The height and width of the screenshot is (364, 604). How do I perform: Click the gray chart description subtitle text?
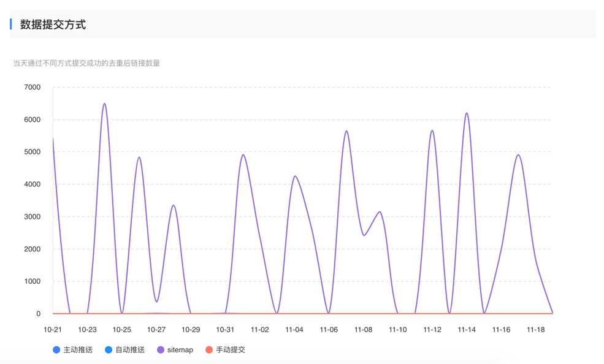pos(86,63)
